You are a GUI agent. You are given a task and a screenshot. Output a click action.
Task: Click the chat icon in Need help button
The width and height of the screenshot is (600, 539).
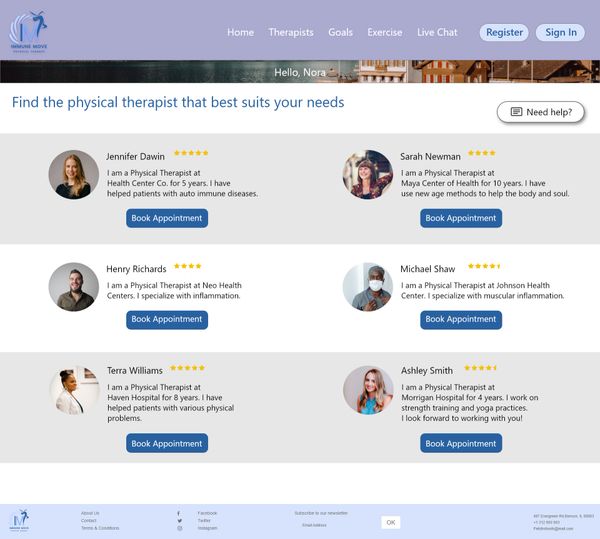point(516,112)
